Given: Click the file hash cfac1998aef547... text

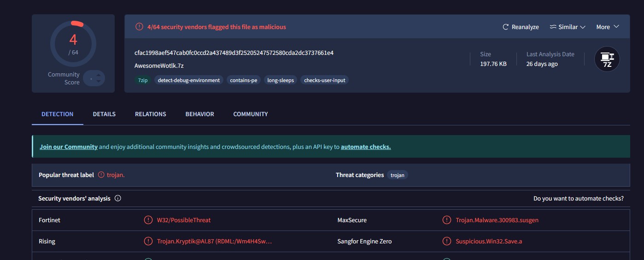Looking at the screenshot, I should 234,53.
